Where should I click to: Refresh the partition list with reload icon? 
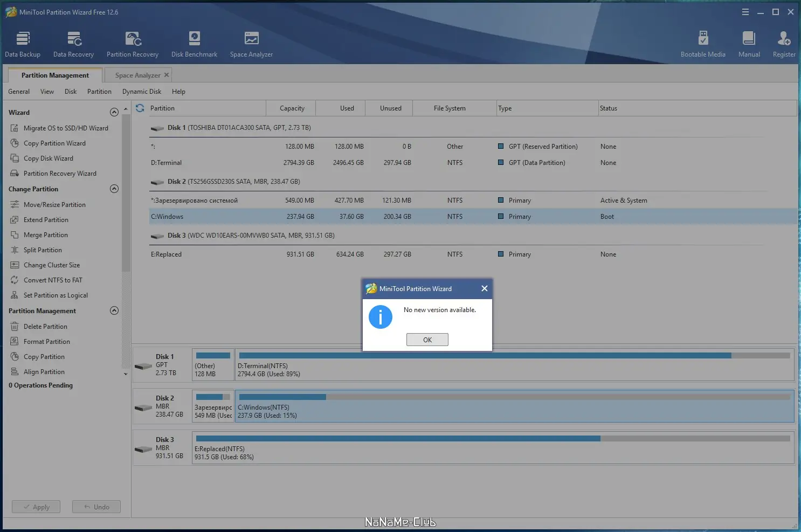[x=140, y=108]
